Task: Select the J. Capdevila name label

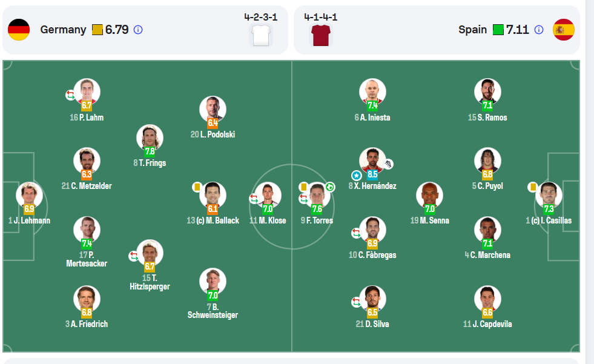Action: click(487, 324)
